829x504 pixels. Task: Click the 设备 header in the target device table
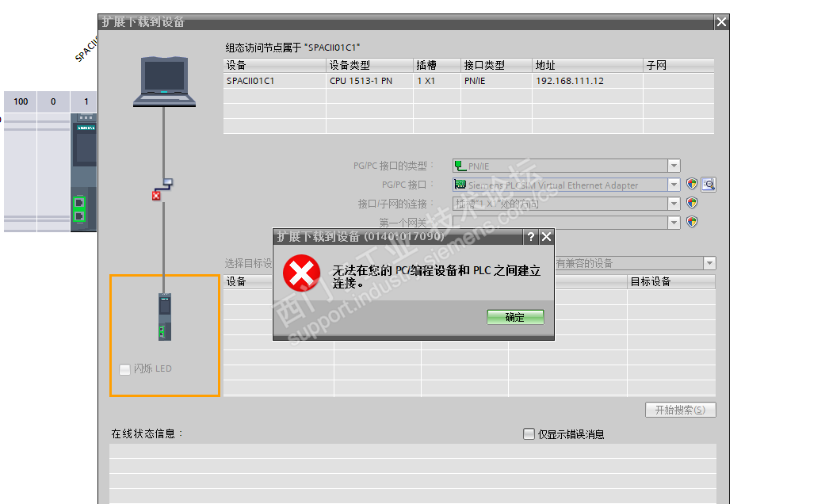click(x=249, y=281)
